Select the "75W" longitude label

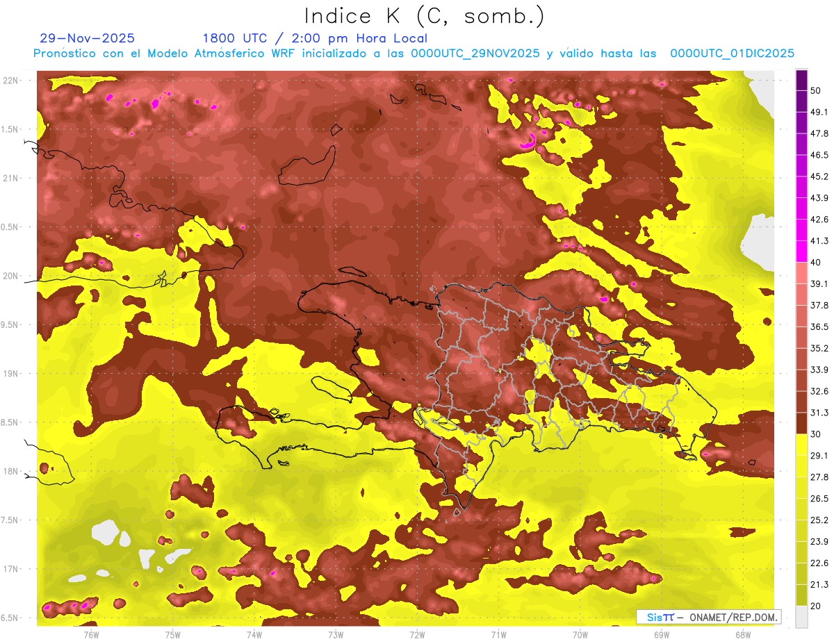click(x=173, y=634)
